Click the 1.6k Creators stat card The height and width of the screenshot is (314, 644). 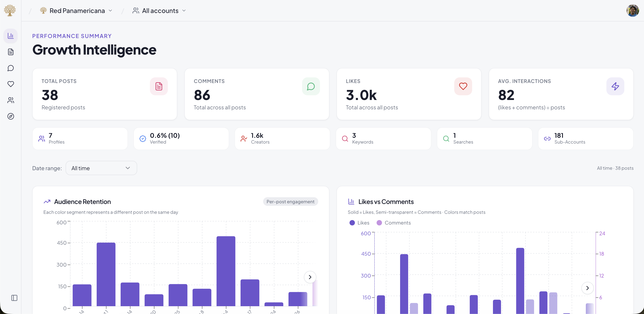click(x=282, y=139)
